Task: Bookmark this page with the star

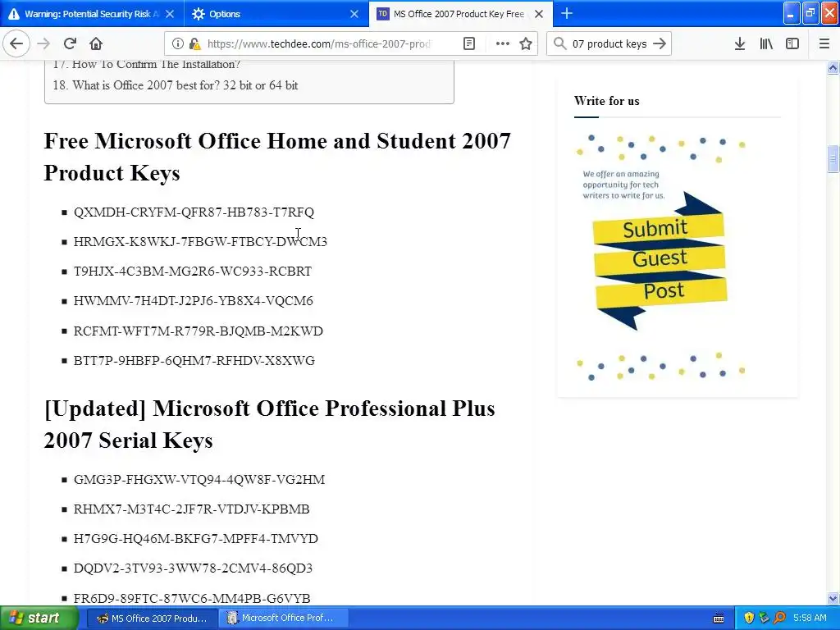Action: [x=526, y=44]
